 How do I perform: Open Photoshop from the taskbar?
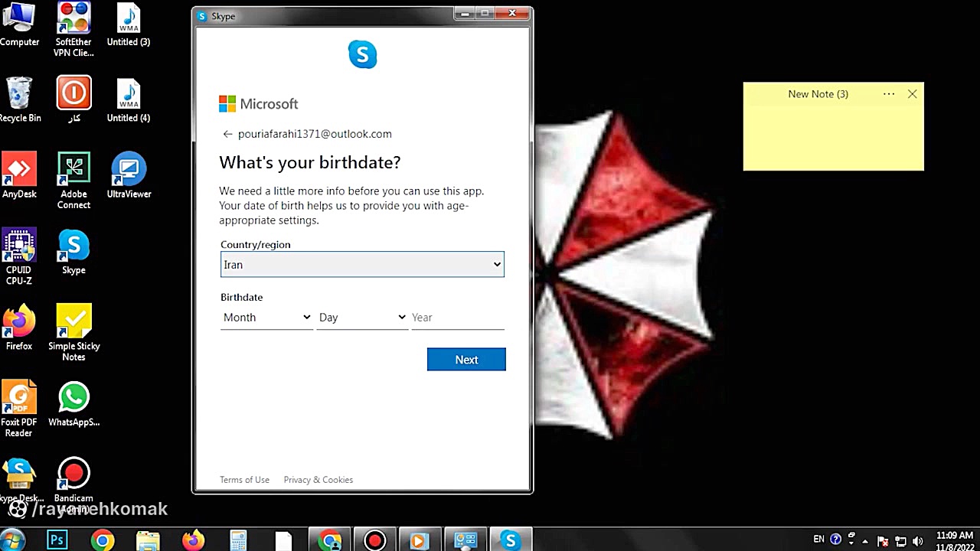click(x=57, y=540)
